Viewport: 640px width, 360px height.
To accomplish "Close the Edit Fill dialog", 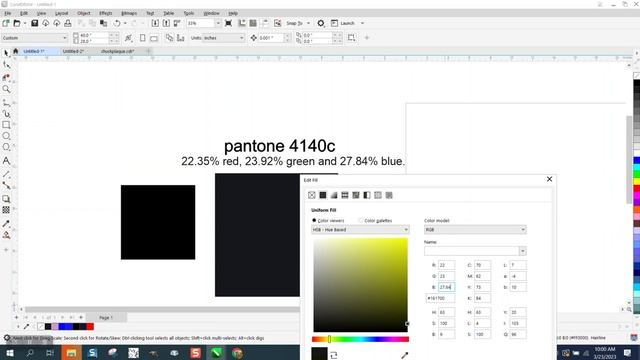I will tap(549, 179).
